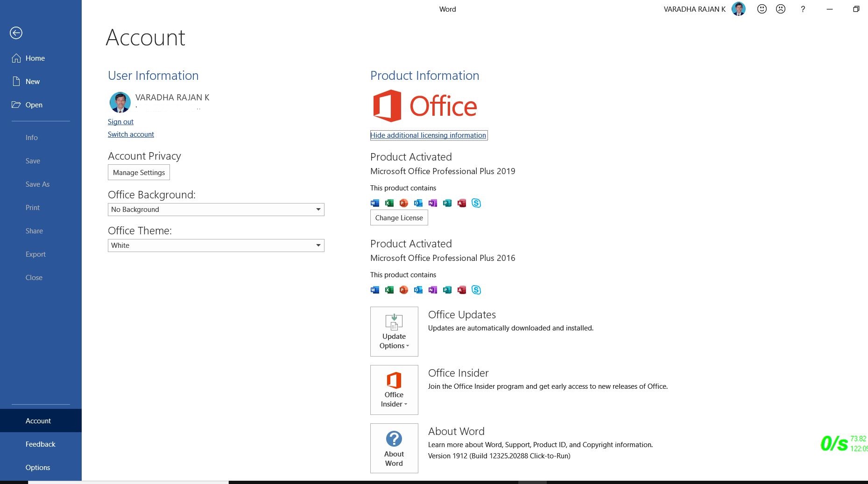This screenshot has width=868, height=484.
Task: Click the network speed overlay widget
Action: [844, 443]
